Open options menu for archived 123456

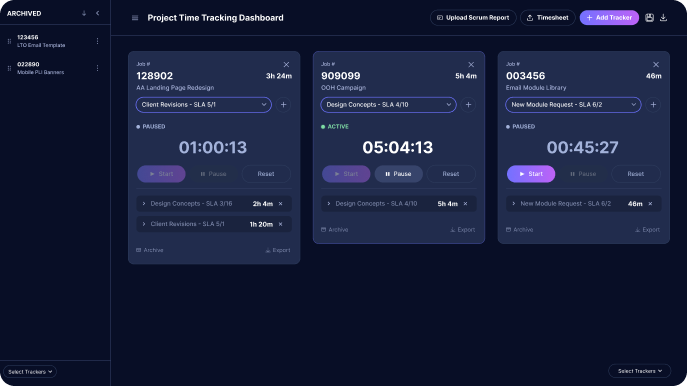(x=97, y=41)
